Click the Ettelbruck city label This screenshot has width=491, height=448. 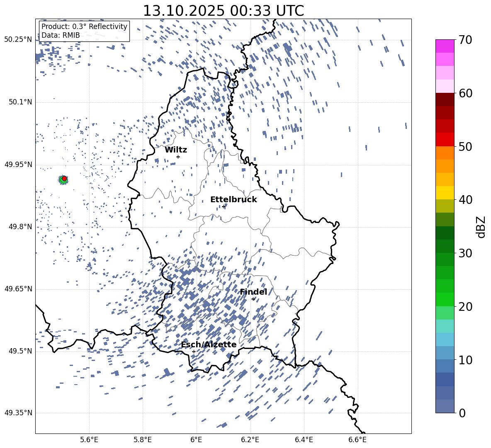pyautogui.click(x=233, y=200)
